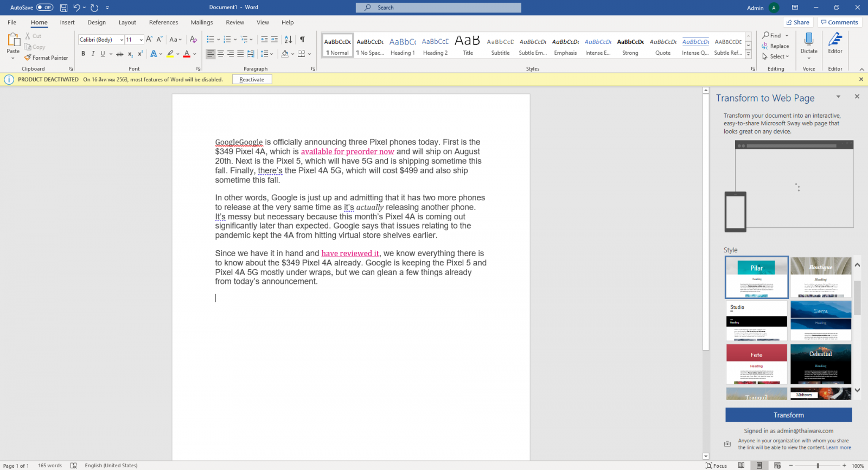Center align the paragraph text
Screen dimensions: 868x470
click(x=220, y=54)
